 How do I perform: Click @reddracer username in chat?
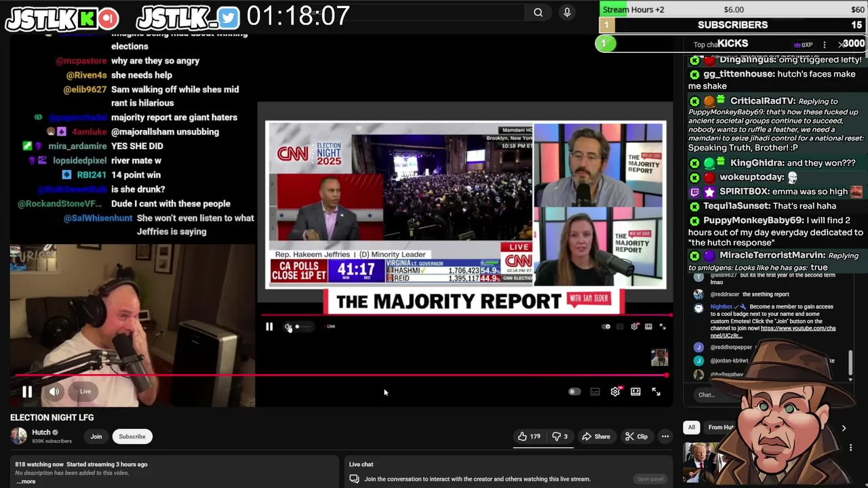(x=724, y=294)
